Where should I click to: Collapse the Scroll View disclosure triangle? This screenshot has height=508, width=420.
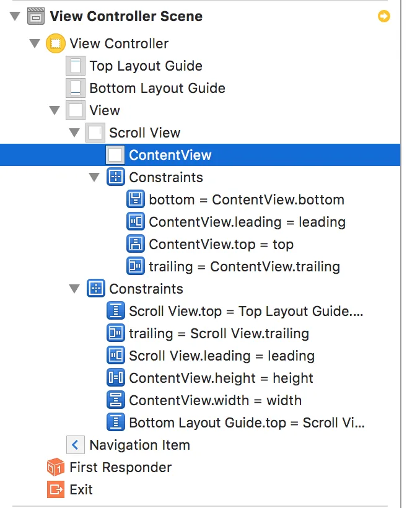[x=75, y=133]
